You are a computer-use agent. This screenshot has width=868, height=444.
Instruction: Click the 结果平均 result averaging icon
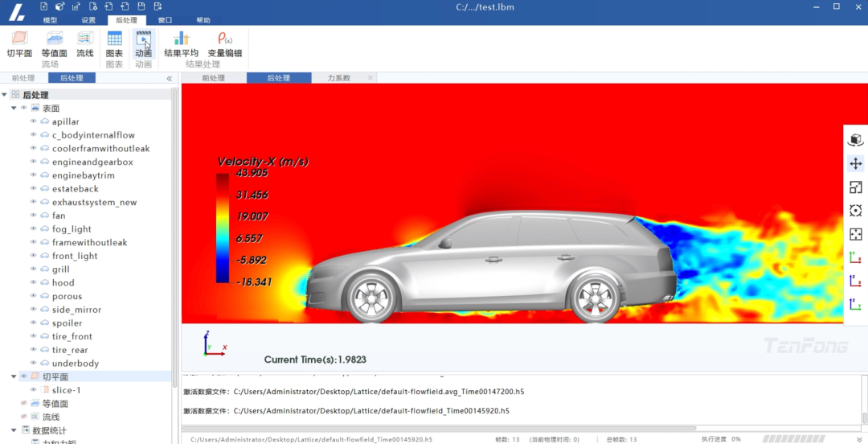182,43
